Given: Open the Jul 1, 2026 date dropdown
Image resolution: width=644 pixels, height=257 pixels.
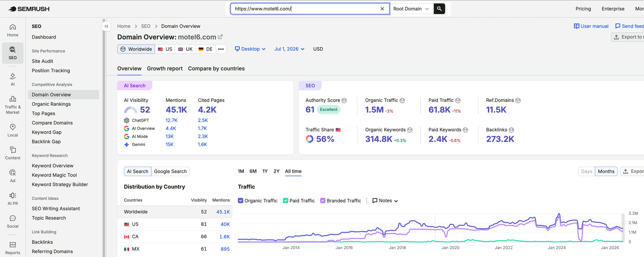Looking at the screenshot, I should [x=289, y=49].
